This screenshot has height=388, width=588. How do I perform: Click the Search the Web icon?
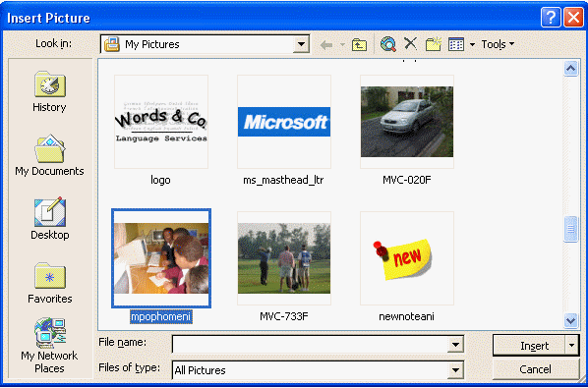pyautogui.click(x=388, y=44)
